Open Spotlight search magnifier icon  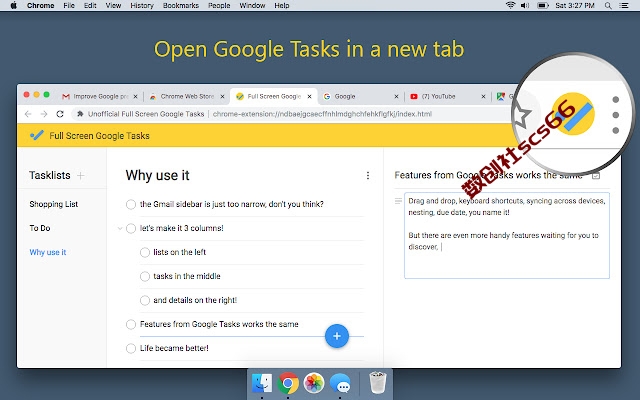(608, 5)
